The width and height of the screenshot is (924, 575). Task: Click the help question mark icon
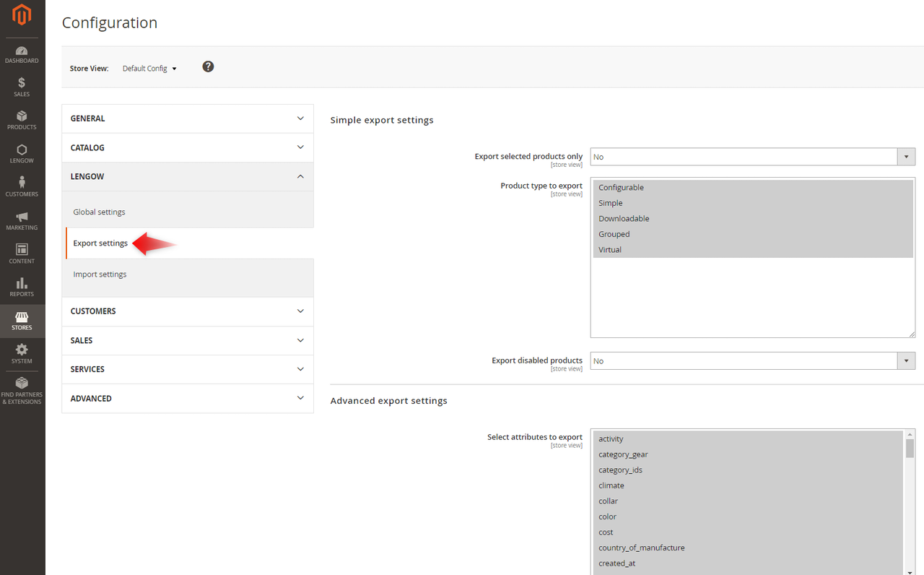(x=208, y=66)
